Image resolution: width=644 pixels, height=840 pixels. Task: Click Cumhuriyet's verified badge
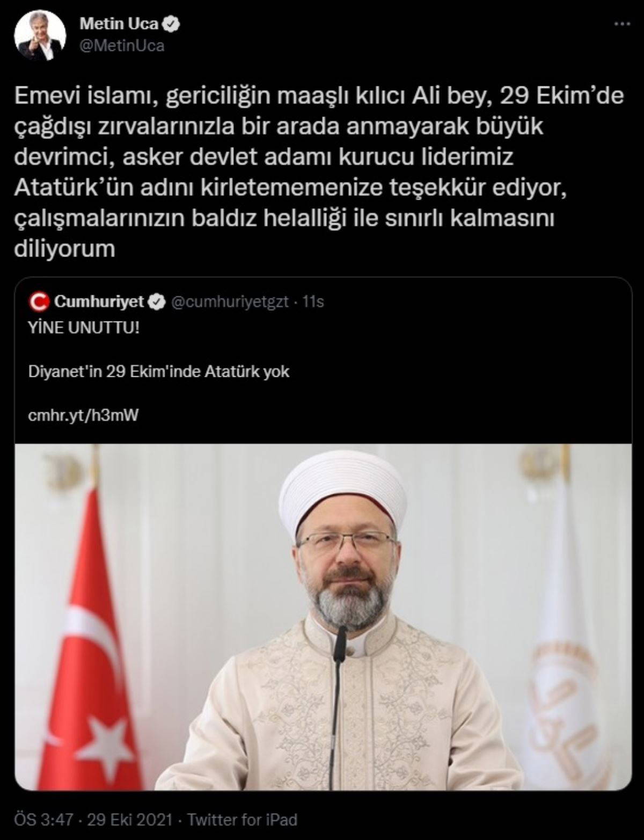click(x=157, y=302)
